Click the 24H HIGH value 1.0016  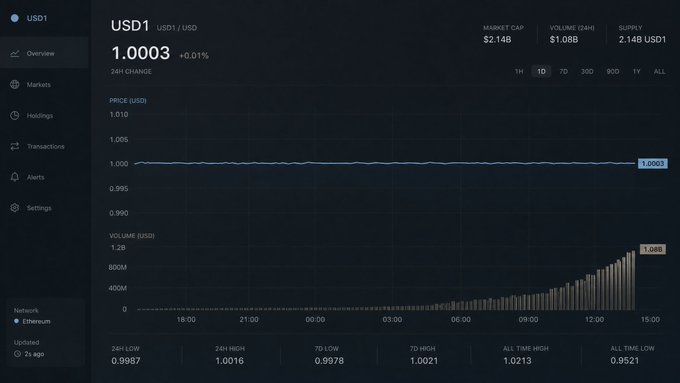(229, 360)
